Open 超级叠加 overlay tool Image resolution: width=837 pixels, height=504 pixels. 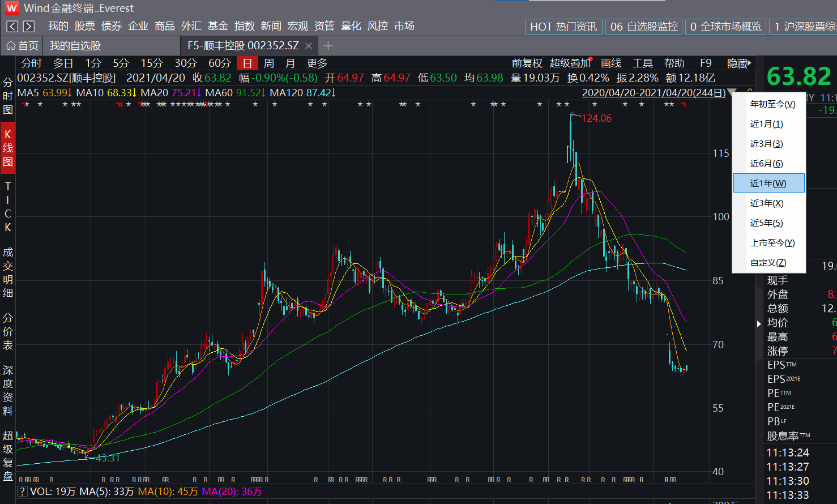[570, 63]
